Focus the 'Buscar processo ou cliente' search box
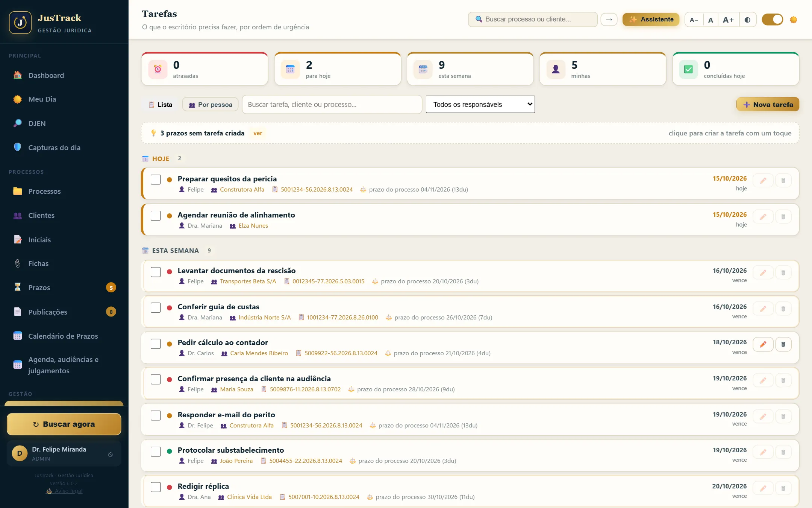The height and width of the screenshot is (508, 812). (x=533, y=20)
